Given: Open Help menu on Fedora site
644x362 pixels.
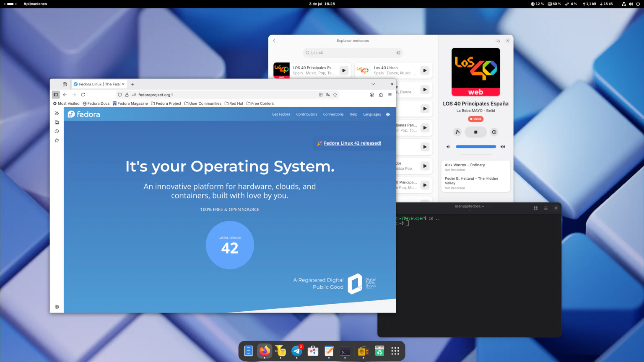Looking at the screenshot, I should [353, 114].
